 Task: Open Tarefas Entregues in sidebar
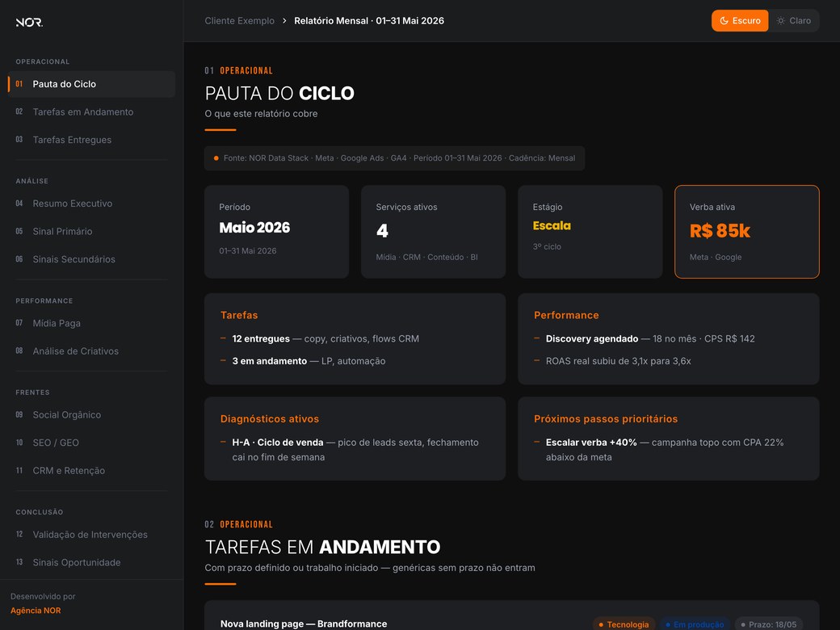pyautogui.click(x=91, y=140)
